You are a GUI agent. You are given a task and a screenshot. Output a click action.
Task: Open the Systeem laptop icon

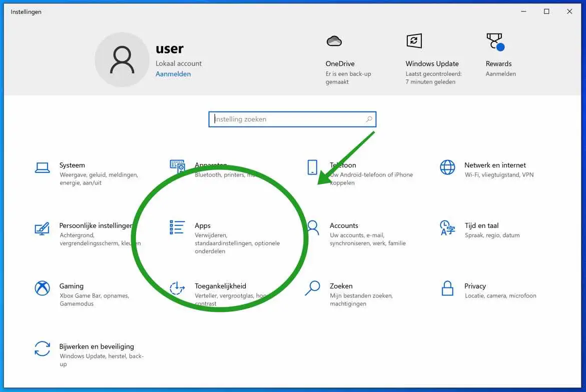(x=42, y=168)
